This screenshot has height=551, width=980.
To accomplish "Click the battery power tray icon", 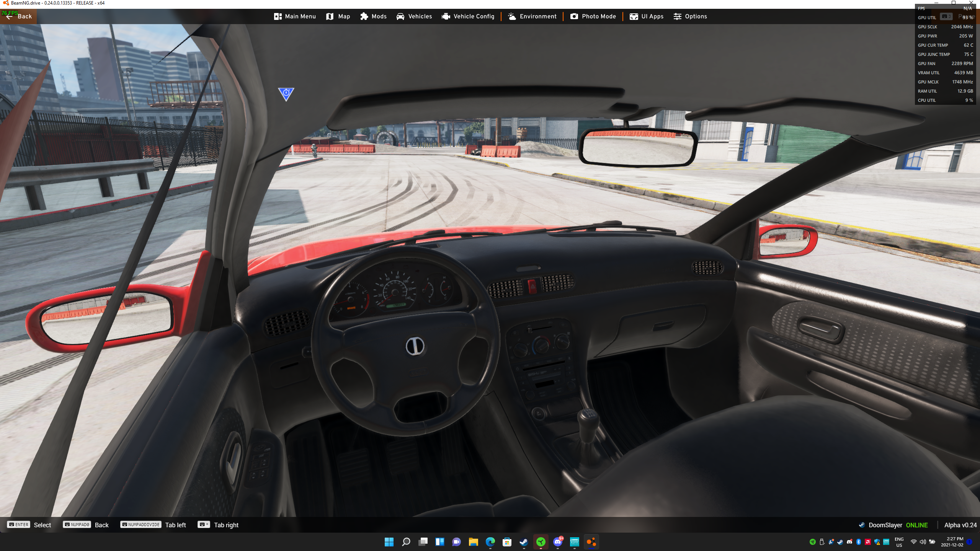I will 932,542.
